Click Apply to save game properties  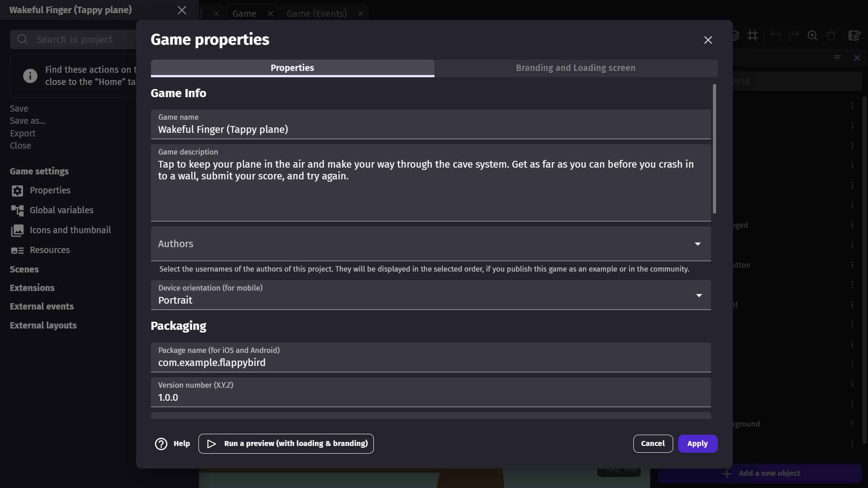[x=697, y=443]
